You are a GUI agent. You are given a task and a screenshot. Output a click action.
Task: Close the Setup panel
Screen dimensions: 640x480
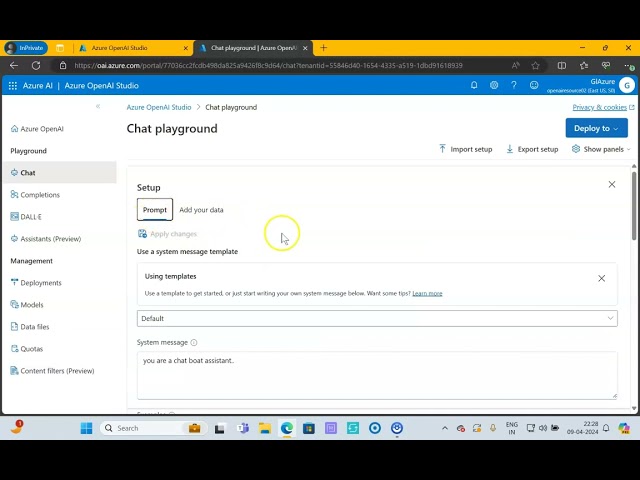(611, 184)
